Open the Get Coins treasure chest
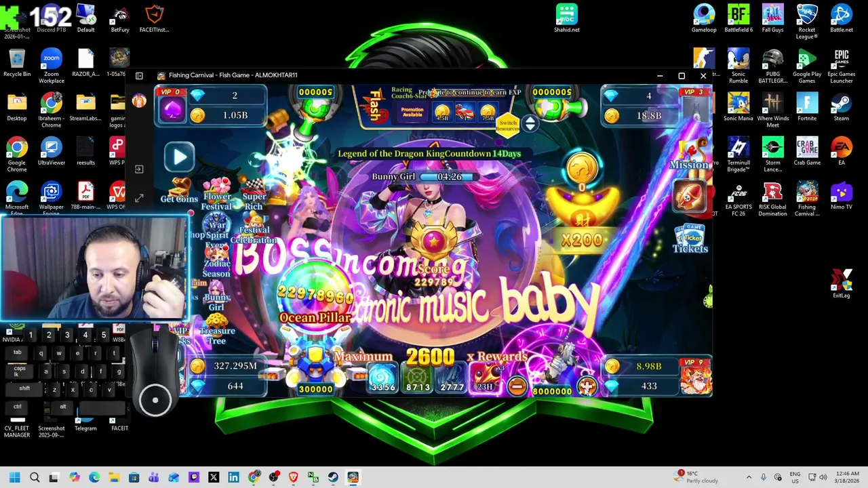This screenshot has height=488, width=868. pos(179,190)
